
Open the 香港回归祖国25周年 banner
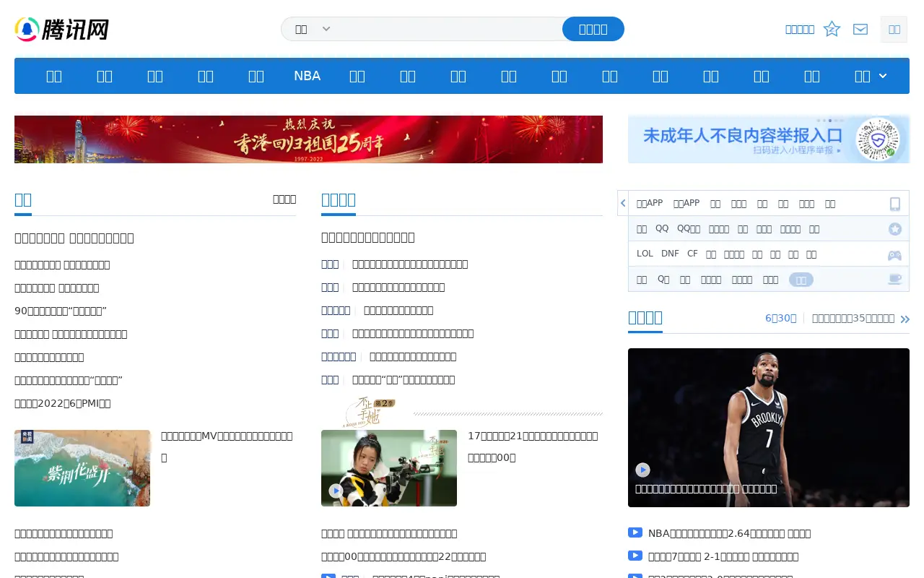(x=308, y=139)
